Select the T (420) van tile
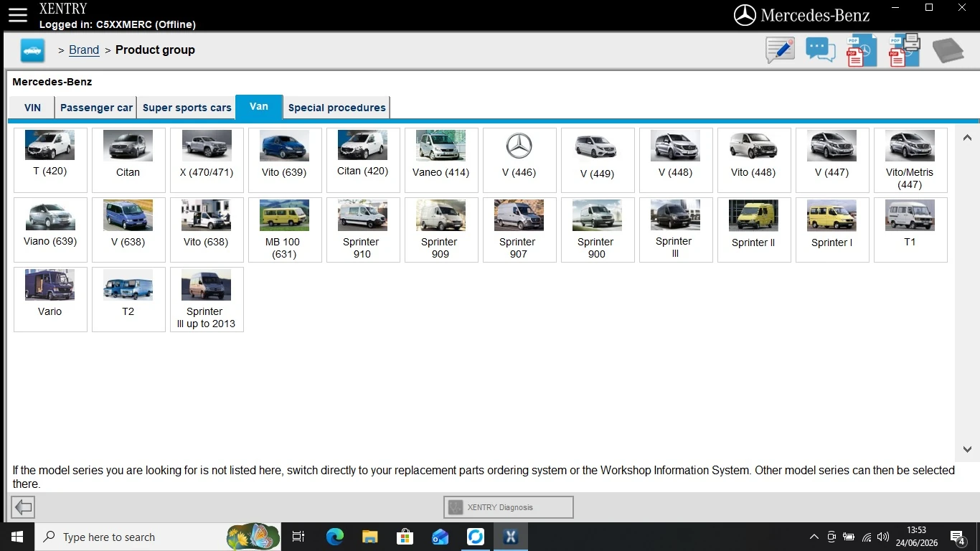Image resolution: width=980 pixels, height=551 pixels. coord(50,160)
